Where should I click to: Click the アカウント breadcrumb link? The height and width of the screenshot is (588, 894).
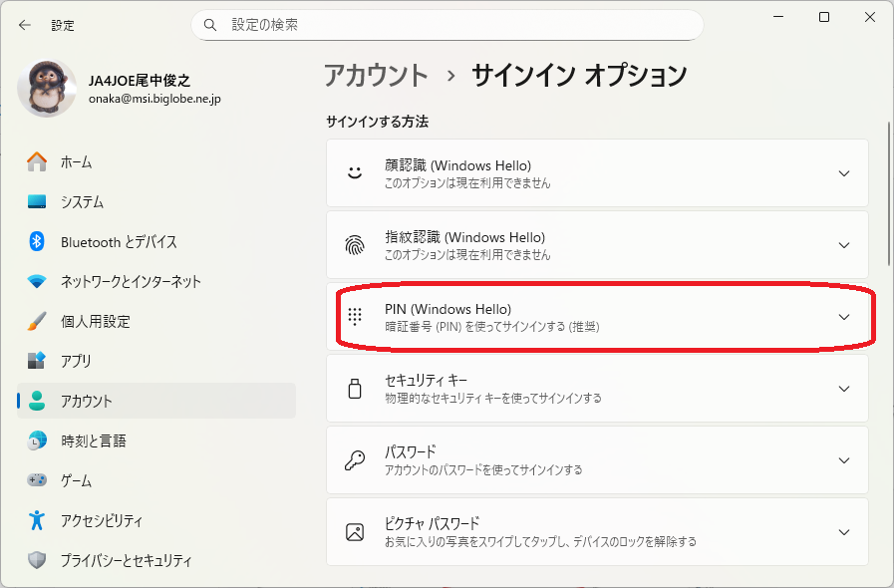click(x=377, y=76)
